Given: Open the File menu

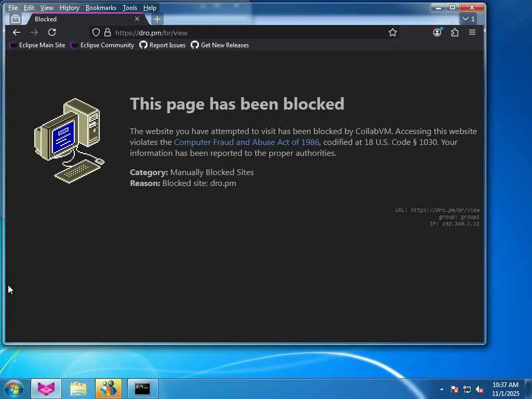Looking at the screenshot, I should pos(13,7).
